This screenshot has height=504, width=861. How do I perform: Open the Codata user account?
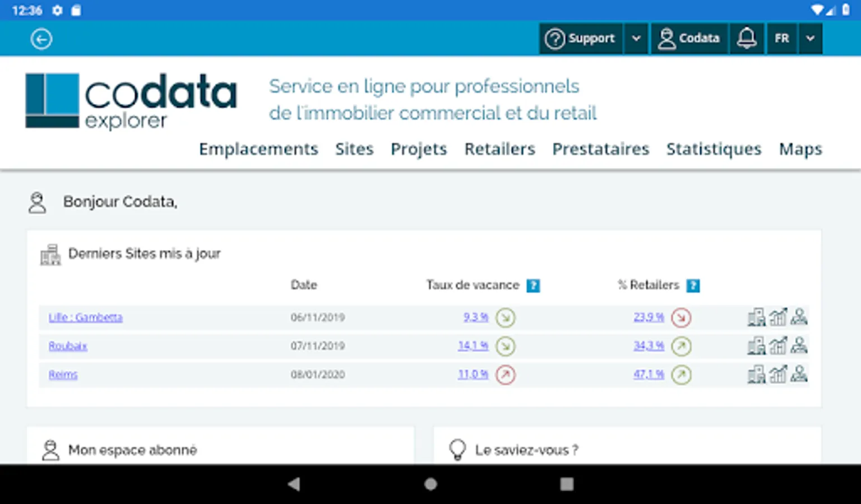(689, 38)
